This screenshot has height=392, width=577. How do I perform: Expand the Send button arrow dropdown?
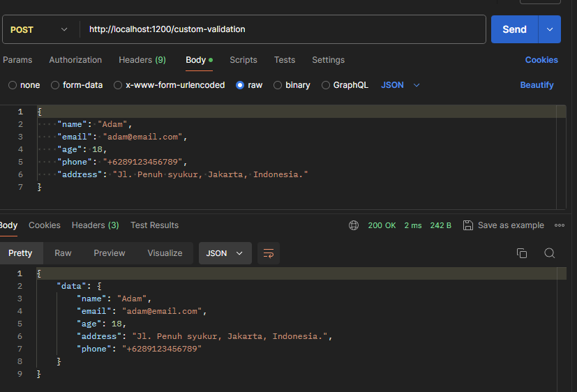click(549, 29)
